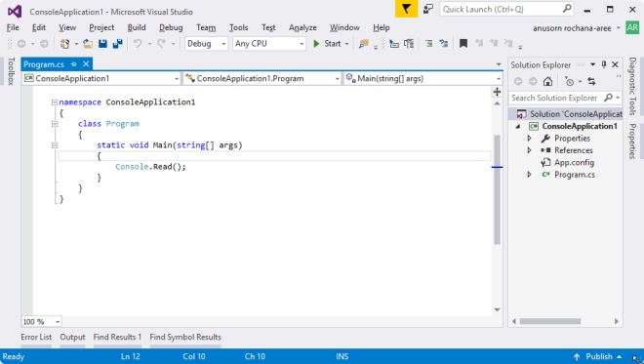Open the Build menu
644x364 pixels.
[x=137, y=27]
